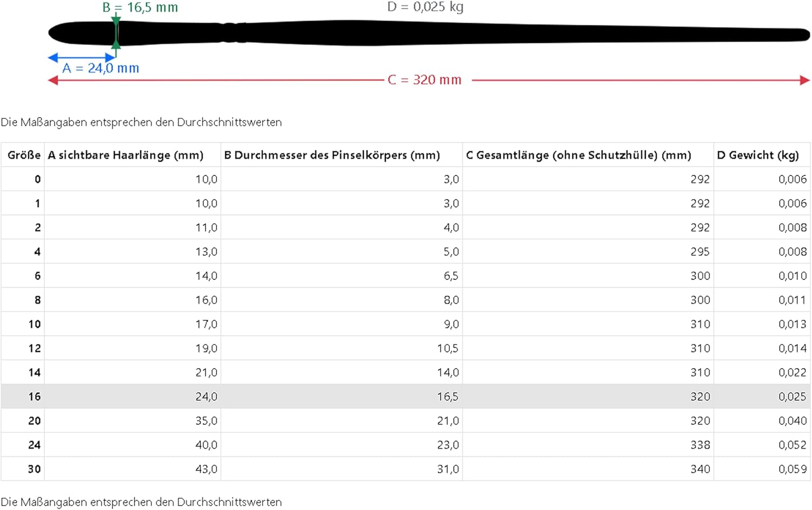Image resolution: width=812 pixels, height=510 pixels.
Task: Click the 338 total length value
Action: coord(700,445)
